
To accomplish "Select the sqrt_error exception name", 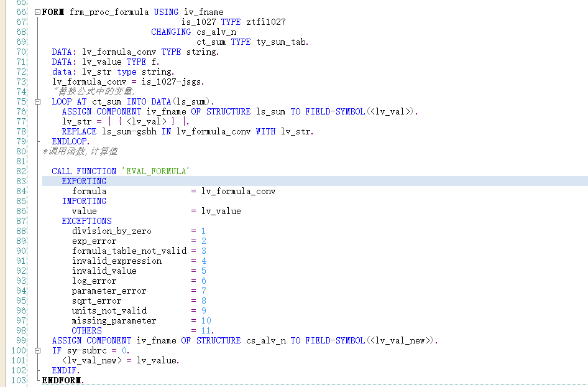I will tap(96, 301).
